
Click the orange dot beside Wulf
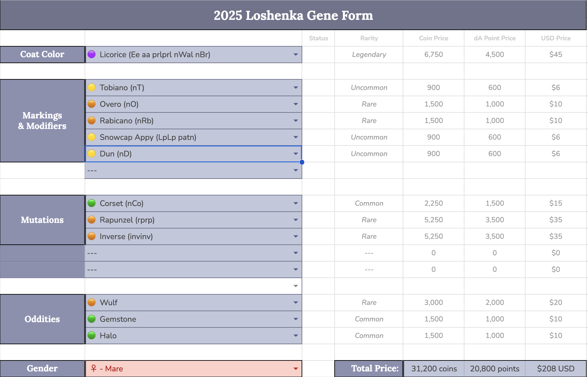(x=92, y=302)
